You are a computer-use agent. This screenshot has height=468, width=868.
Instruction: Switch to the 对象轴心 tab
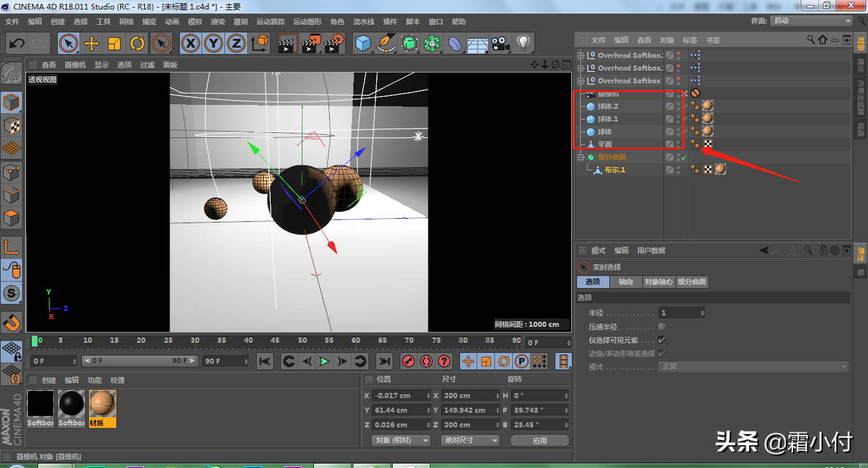point(658,282)
